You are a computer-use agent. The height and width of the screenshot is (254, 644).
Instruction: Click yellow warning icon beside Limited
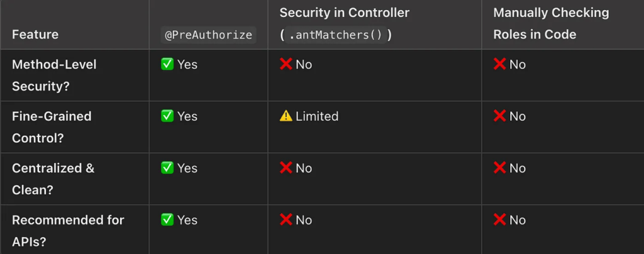pos(286,116)
